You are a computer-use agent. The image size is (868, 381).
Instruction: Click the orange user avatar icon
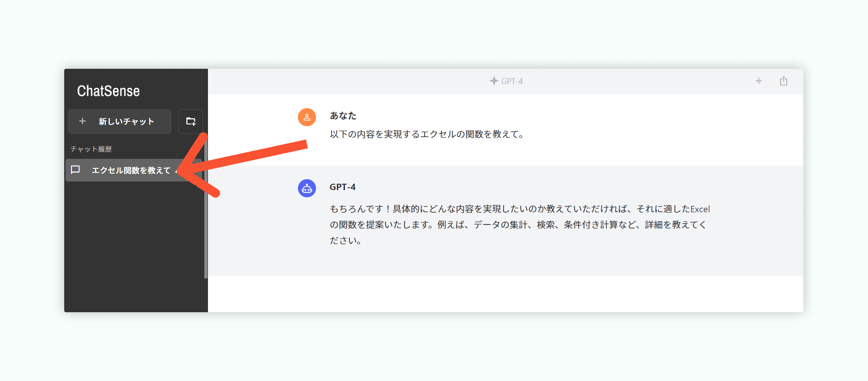click(307, 117)
